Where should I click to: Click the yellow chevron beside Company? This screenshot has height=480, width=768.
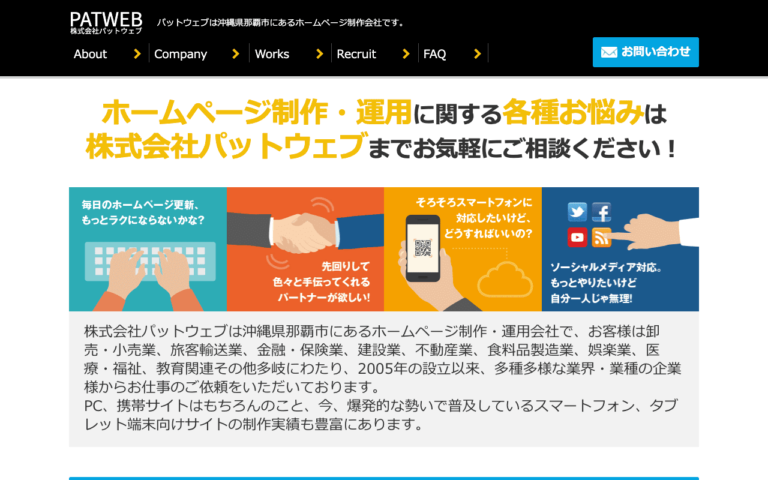236,54
